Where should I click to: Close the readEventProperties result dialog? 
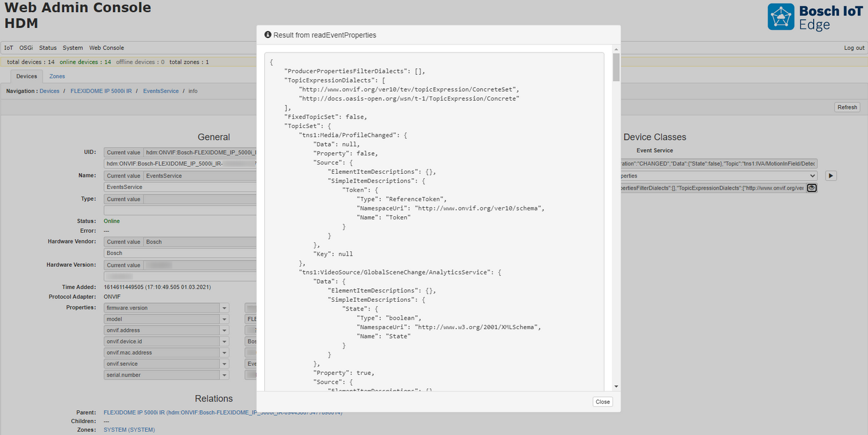(x=602, y=401)
